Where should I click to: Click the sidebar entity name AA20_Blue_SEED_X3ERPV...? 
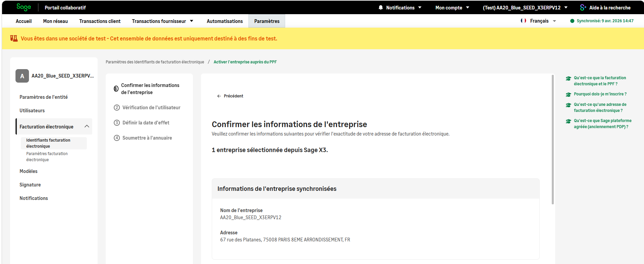tap(63, 76)
